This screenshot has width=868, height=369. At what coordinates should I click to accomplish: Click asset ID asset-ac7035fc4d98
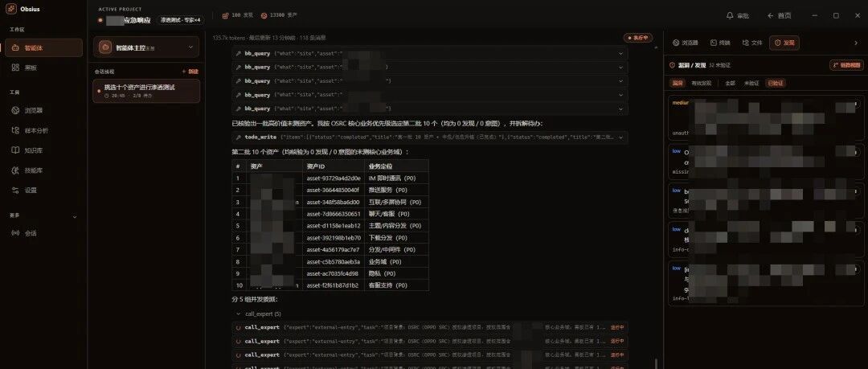click(333, 273)
